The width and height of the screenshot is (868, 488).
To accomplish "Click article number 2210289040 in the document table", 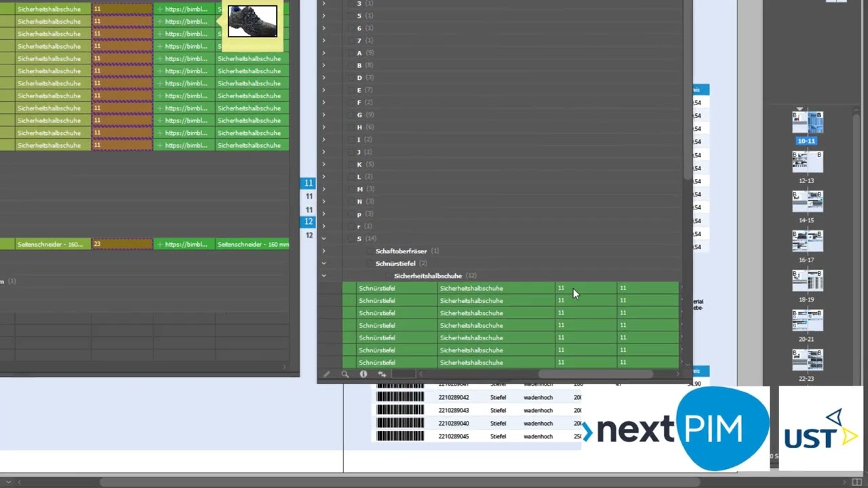I will (x=454, y=424).
